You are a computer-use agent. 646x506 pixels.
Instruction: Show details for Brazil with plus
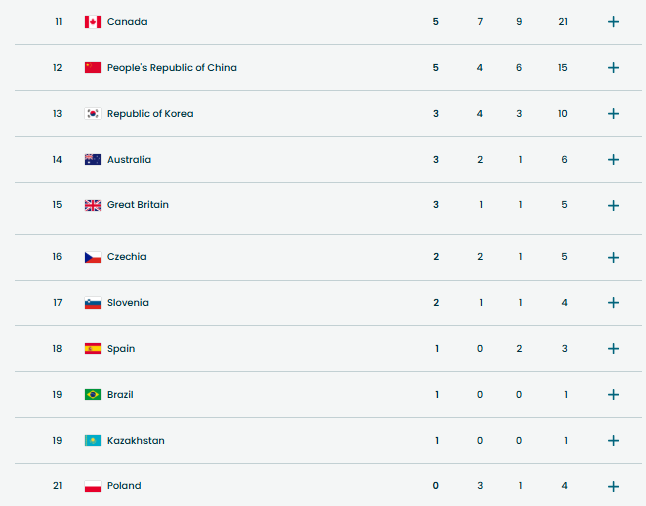(613, 395)
